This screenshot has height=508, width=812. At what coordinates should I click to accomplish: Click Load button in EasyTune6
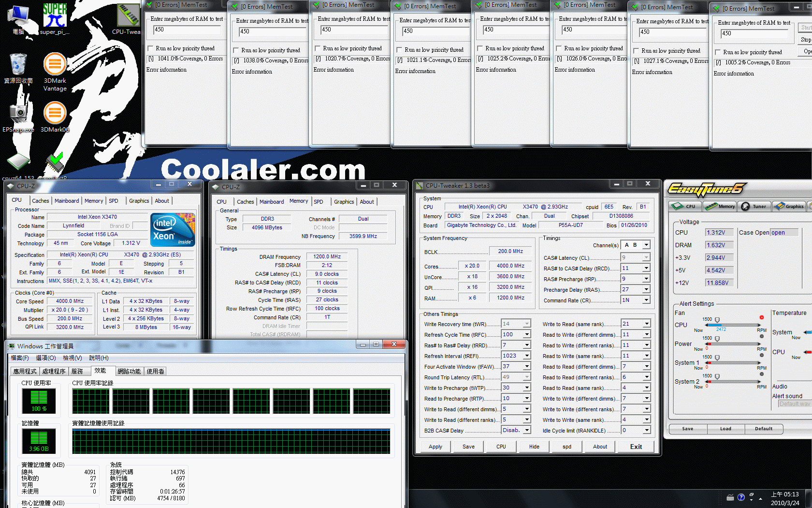click(725, 429)
